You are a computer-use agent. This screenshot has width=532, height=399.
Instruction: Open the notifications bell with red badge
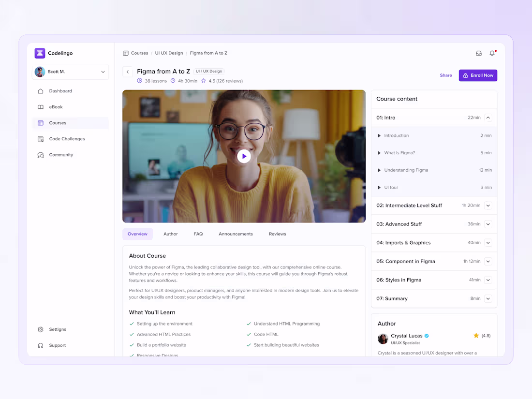pyautogui.click(x=492, y=53)
